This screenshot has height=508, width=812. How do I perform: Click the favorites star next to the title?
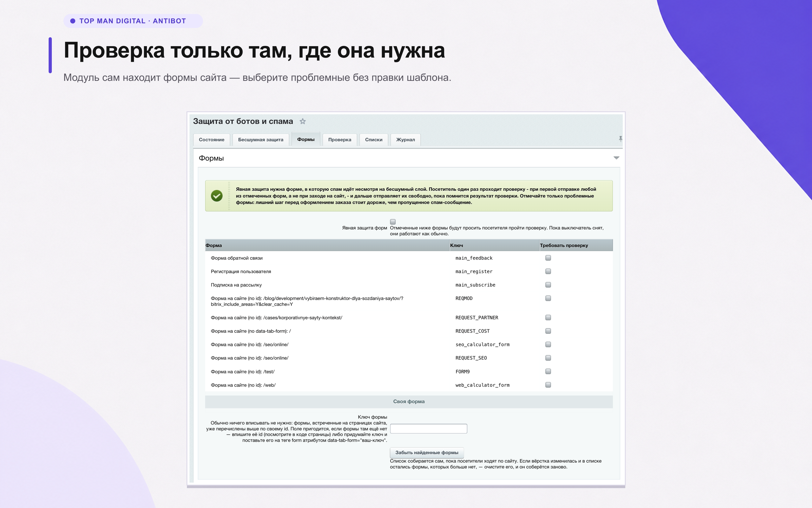tap(303, 121)
